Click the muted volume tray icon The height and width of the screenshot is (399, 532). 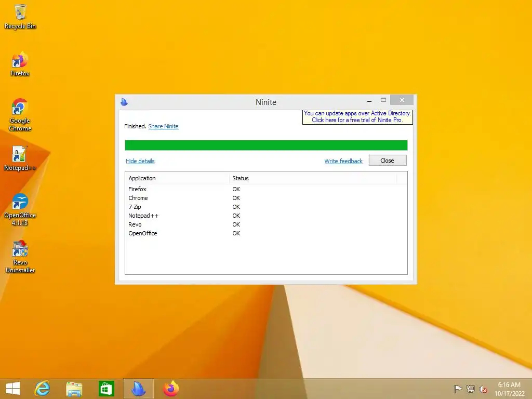point(483,389)
